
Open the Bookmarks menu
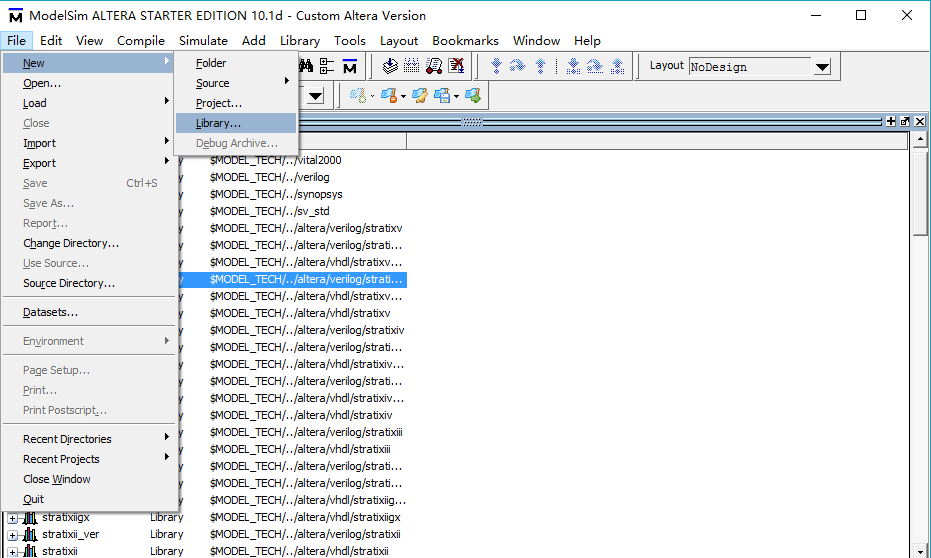coord(465,40)
